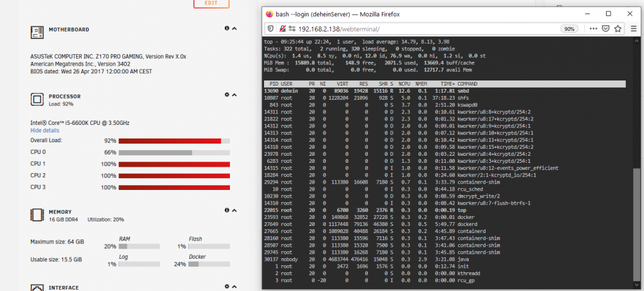644x291 pixels.
Task: Click the Overall Load progress bar
Action: (x=174, y=141)
